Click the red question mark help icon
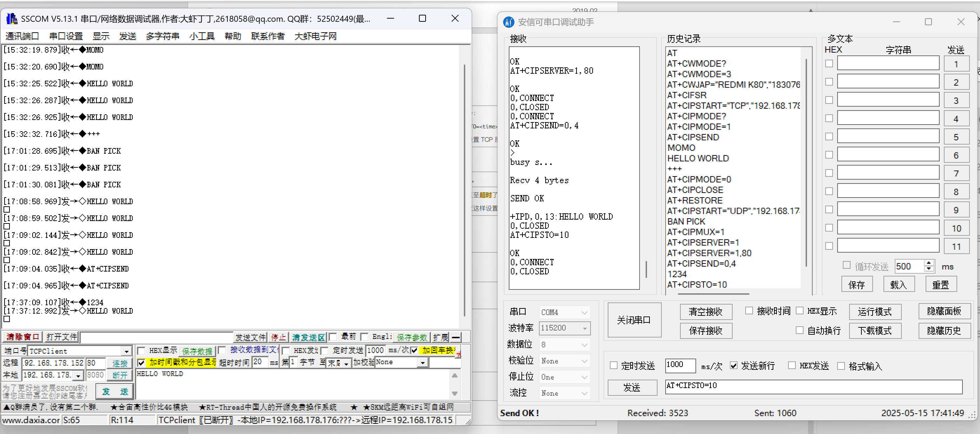 [x=459, y=355]
